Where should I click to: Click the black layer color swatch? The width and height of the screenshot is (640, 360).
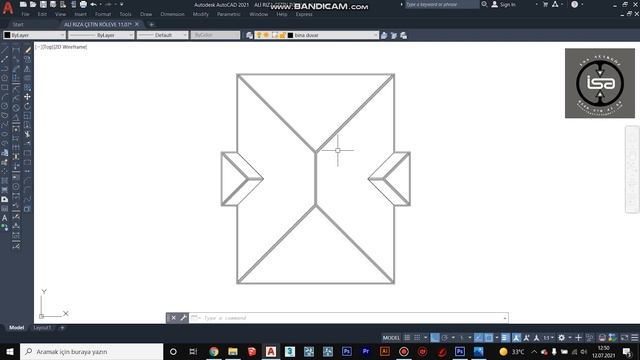(290, 36)
